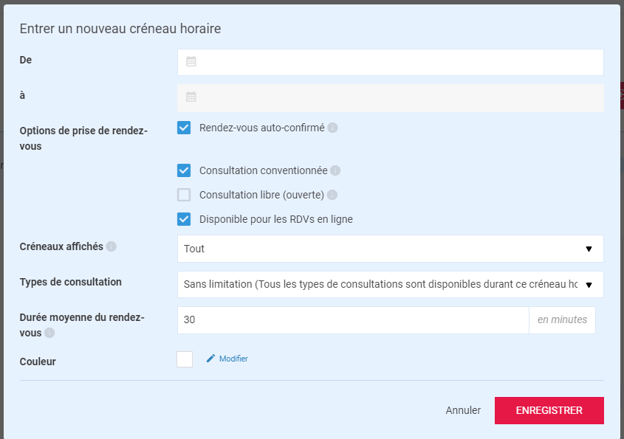Viewport: 624px width, 439px height.
Task: Enable the Consultation libre (ouverte) checkbox
Action: pos(184,195)
